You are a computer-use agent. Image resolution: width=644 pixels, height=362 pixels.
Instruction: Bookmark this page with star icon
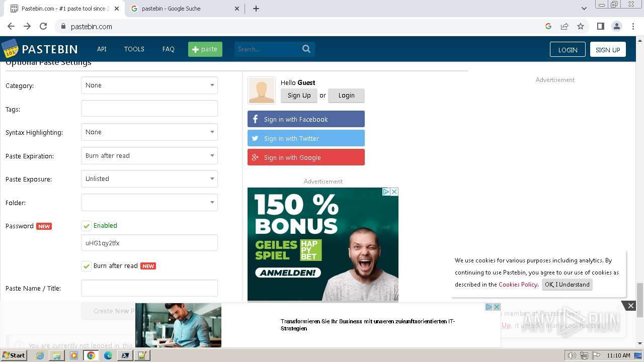[581, 26]
